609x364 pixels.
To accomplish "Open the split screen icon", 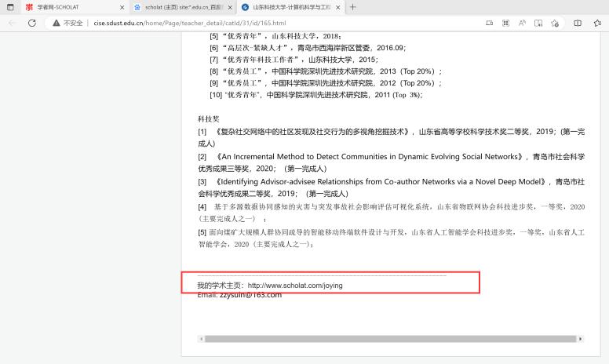I will tap(577, 24).
